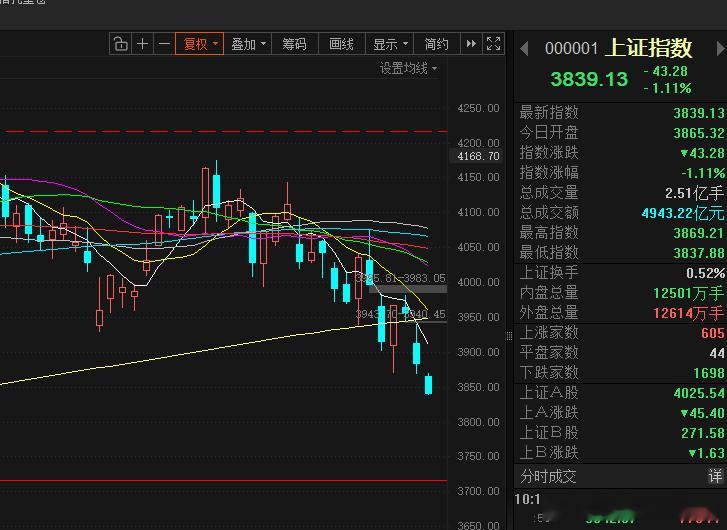Zoom out with the minus icon
The height and width of the screenshot is (530, 727).
[164, 44]
